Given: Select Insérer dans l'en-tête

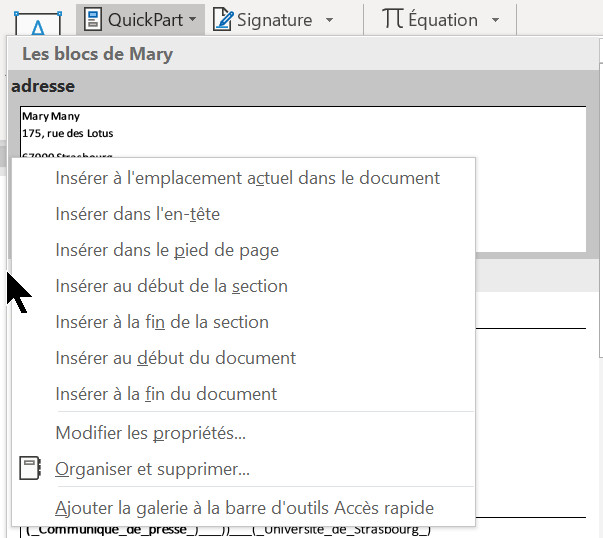Looking at the screenshot, I should (137, 214).
